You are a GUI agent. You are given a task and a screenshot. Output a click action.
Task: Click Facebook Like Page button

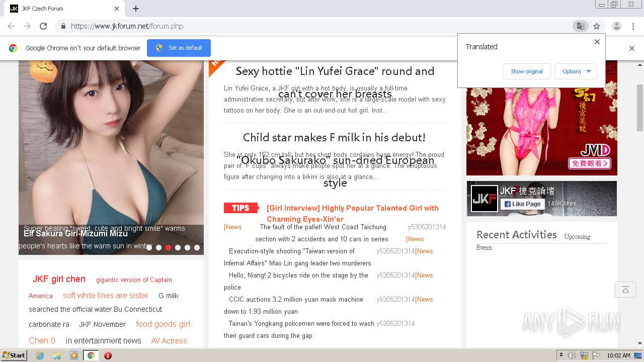(522, 204)
